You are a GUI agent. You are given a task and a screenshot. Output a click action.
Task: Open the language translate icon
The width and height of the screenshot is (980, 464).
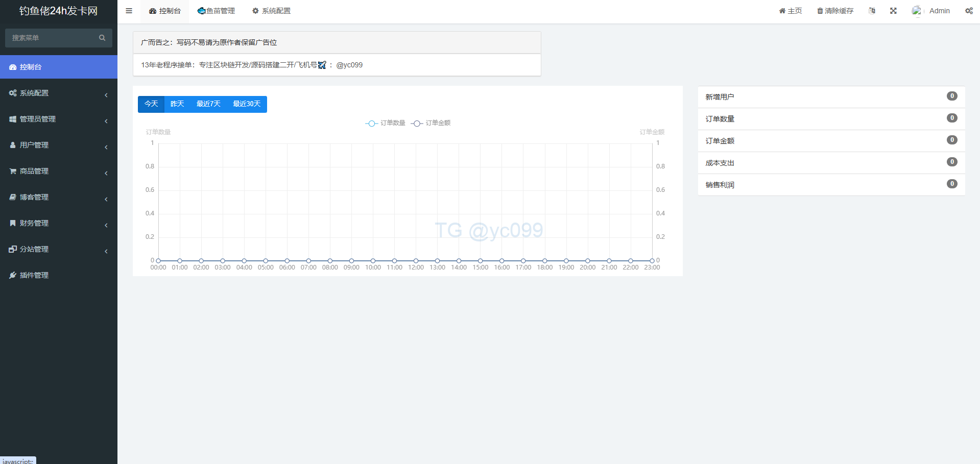[872, 11]
